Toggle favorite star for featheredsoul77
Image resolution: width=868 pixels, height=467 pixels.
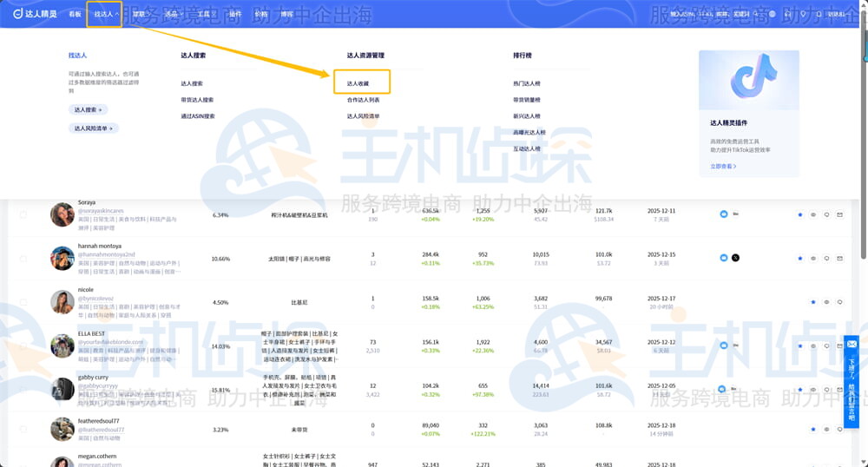click(x=813, y=429)
